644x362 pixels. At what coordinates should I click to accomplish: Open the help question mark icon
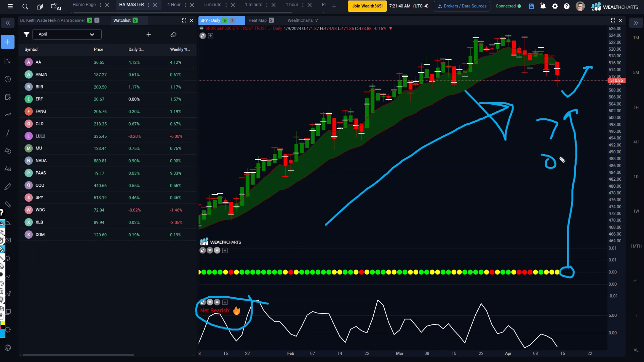[567, 6]
